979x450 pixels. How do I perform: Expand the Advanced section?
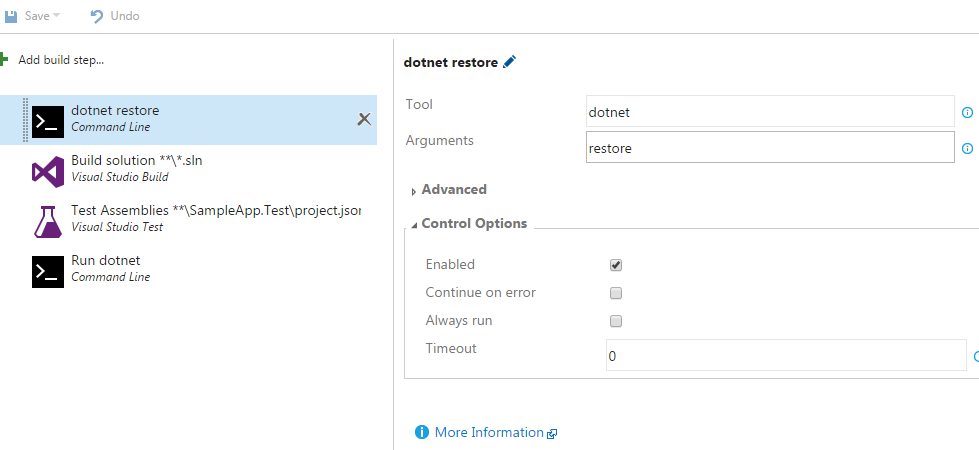click(x=448, y=190)
